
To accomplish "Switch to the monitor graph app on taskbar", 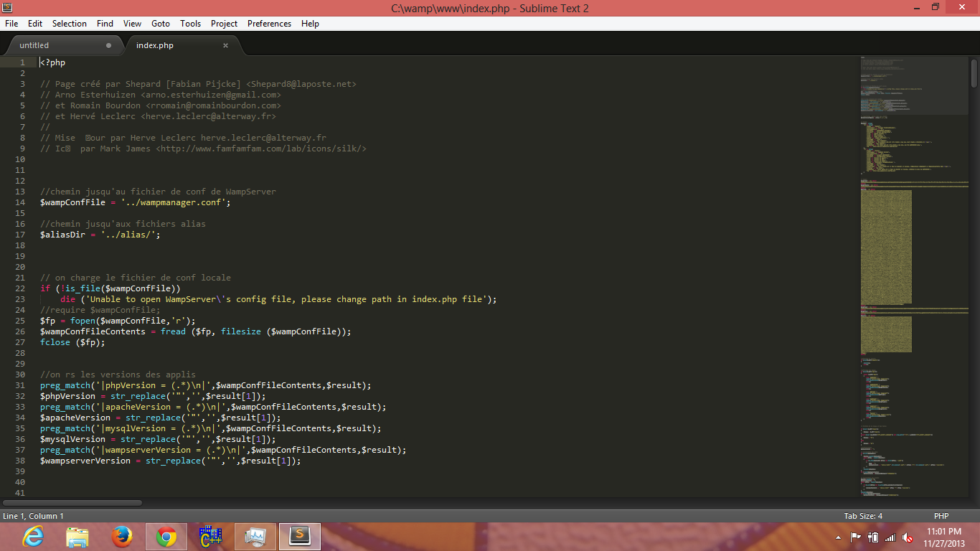I will click(x=255, y=537).
